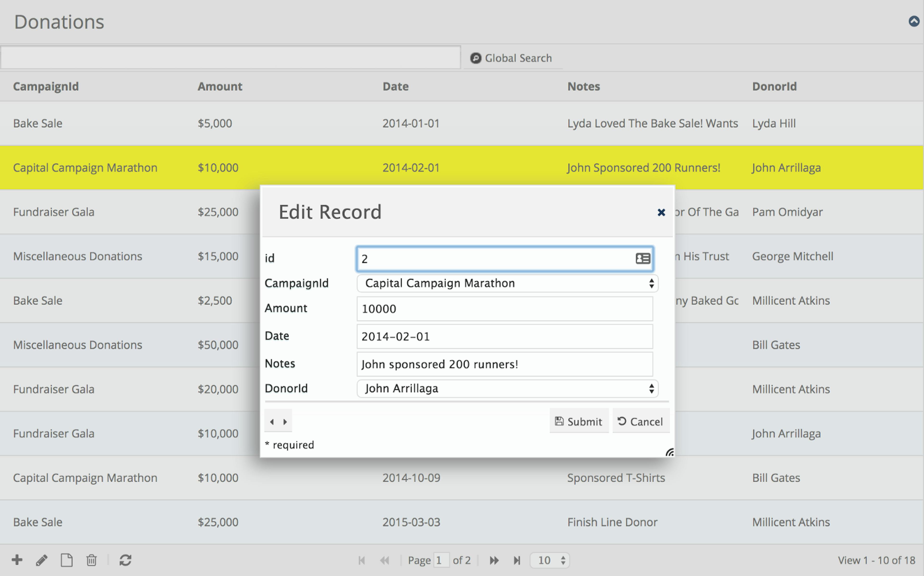Sort by DonorId column header
The width and height of the screenshot is (924, 576).
[x=774, y=87]
